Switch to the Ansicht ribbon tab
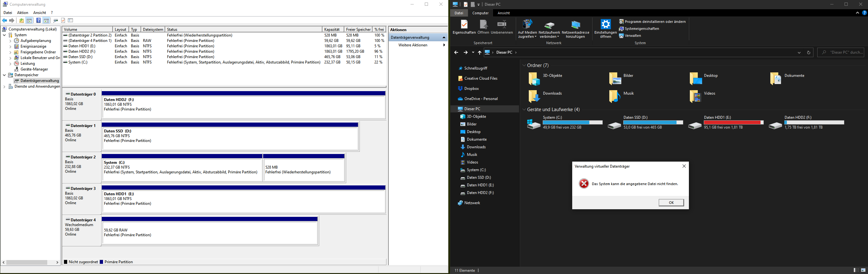The height and width of the screenshot is (274, 868). pyautogui.click(x=503, y=13)
